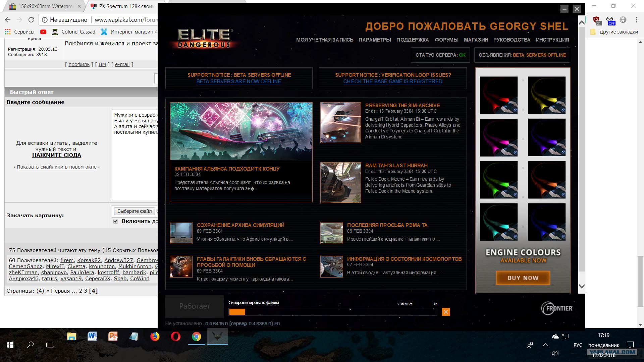Click the forum message text area
The width and height of the screenshot is (644, 362).
coord(135,155)
